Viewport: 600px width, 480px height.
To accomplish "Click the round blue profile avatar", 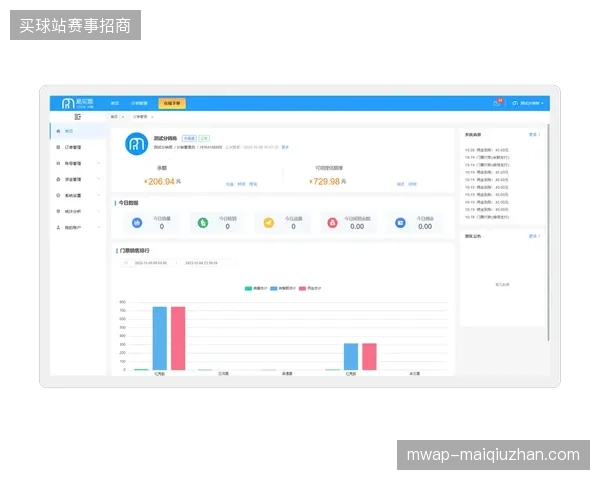I will [137, 144].
